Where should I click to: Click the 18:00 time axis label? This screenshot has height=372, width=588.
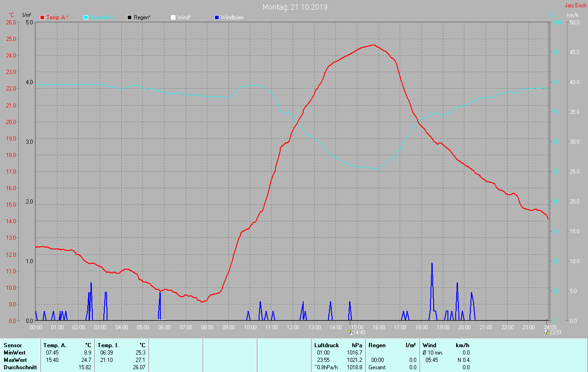pos(422,327)
